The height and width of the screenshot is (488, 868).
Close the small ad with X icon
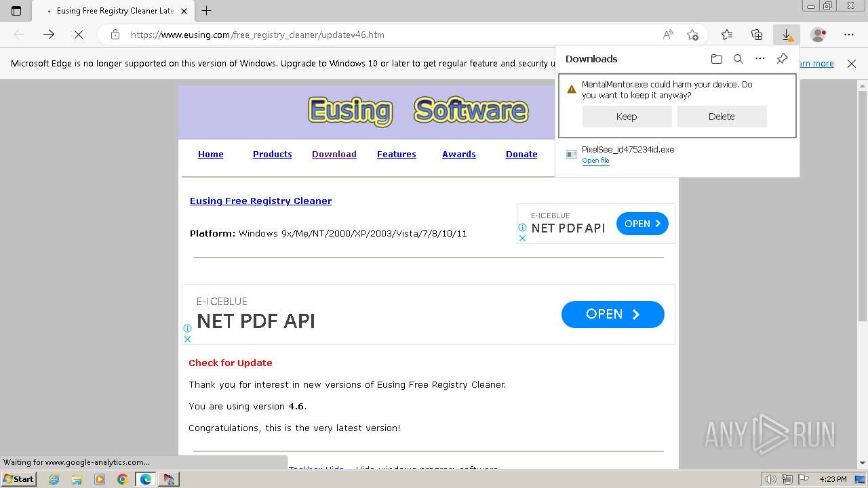click(522, 238)
